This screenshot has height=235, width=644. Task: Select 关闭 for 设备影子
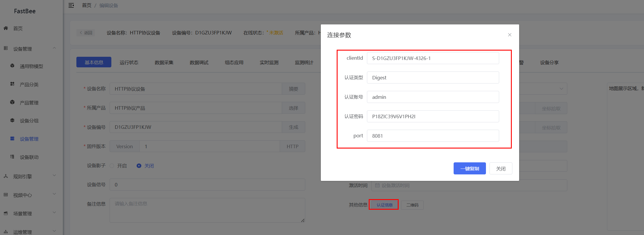[x=145, y=166]
